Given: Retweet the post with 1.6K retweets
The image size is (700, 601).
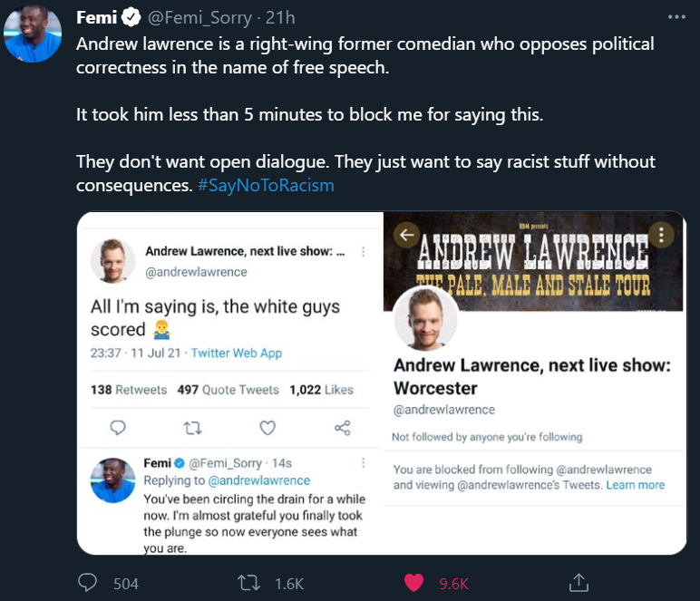Looking at the screenshot, I should (248, 583).
